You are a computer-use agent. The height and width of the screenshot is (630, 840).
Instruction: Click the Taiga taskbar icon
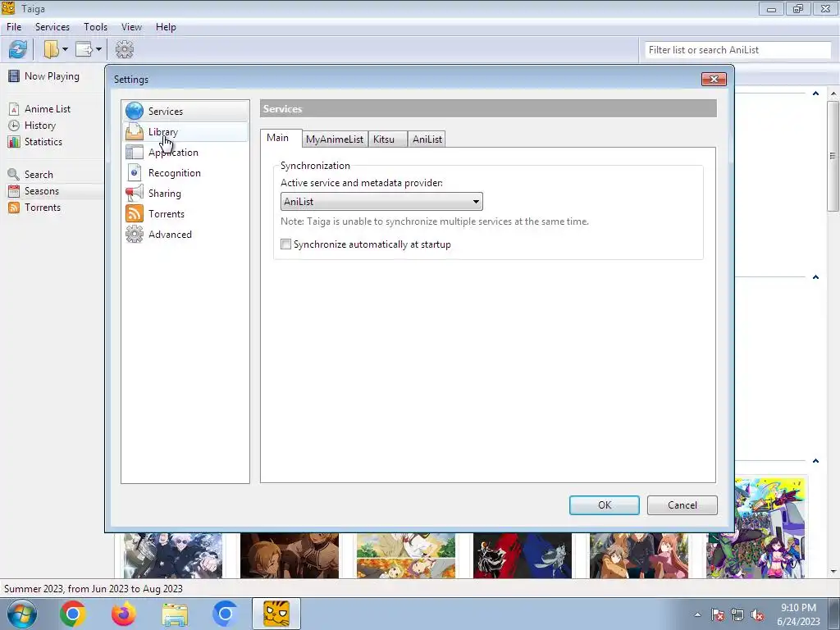coord(276,614)
